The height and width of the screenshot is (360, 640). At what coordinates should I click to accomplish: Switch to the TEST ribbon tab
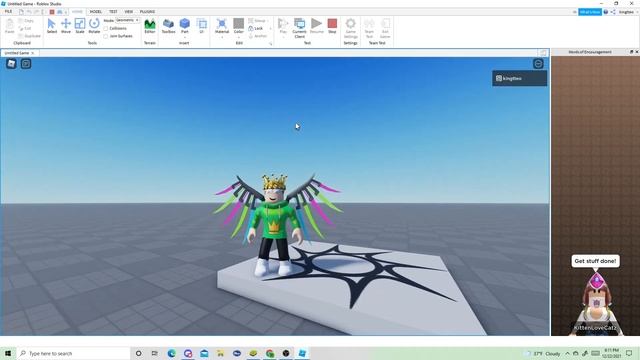(113, 12)
